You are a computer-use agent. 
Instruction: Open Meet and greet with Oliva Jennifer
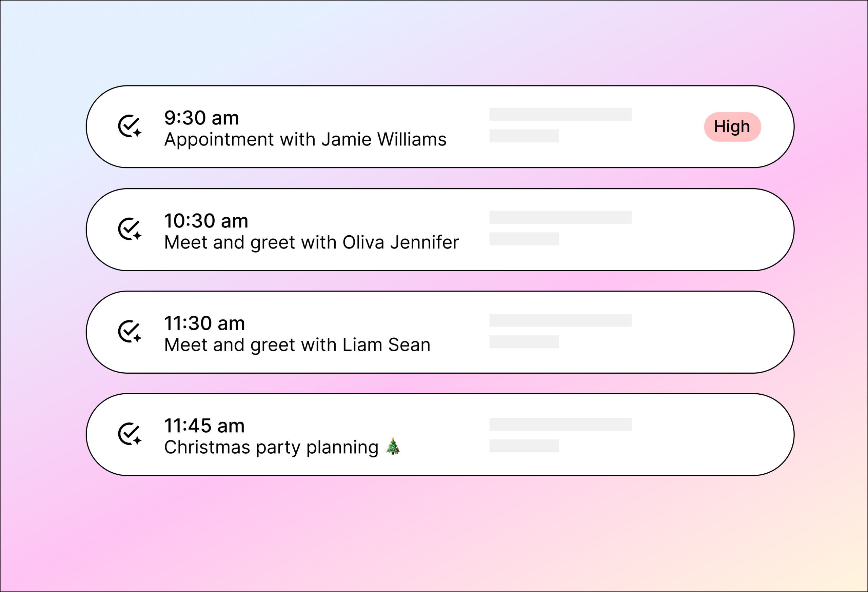tap(311, 242)
